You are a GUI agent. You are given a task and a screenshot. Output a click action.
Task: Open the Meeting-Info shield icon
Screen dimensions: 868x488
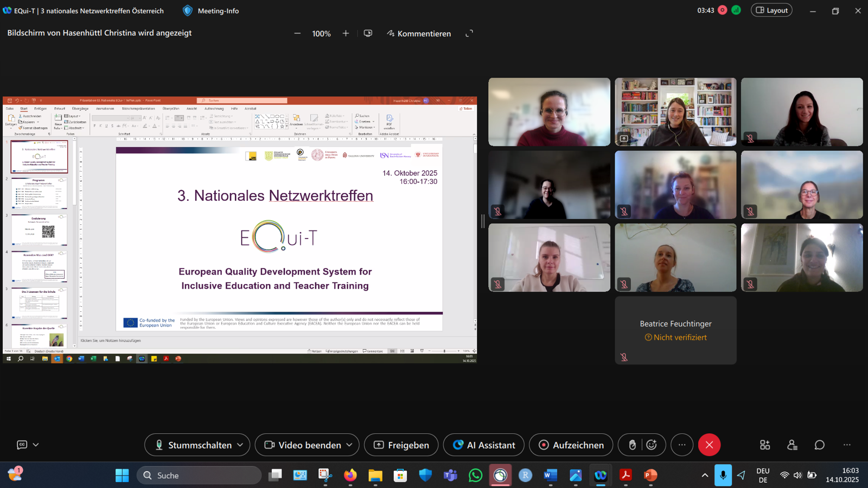[188, 11]
